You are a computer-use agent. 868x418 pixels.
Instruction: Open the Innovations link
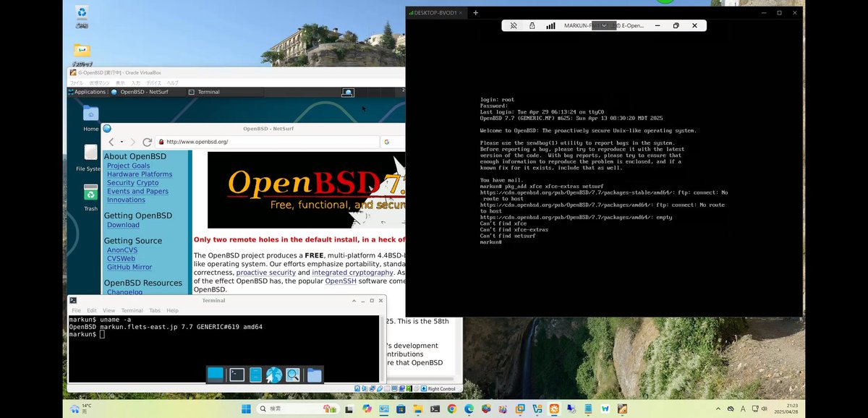126,200
